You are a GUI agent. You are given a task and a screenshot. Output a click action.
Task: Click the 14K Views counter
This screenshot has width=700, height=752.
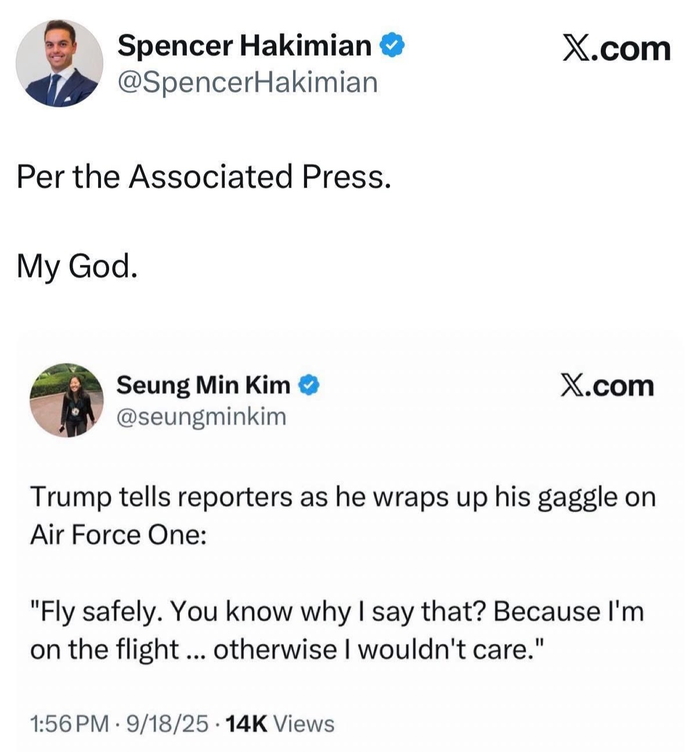[x=279, y=724]
